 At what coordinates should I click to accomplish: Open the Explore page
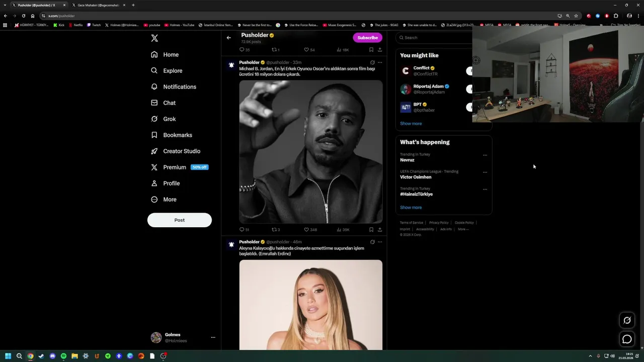(x=167, y=70)
